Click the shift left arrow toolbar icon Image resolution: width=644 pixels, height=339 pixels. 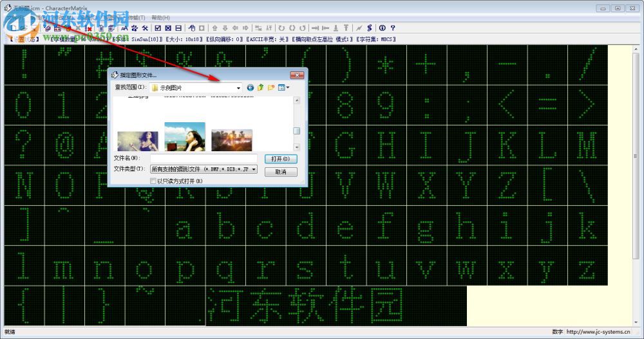pyautogui.click(x=235, y=28)
